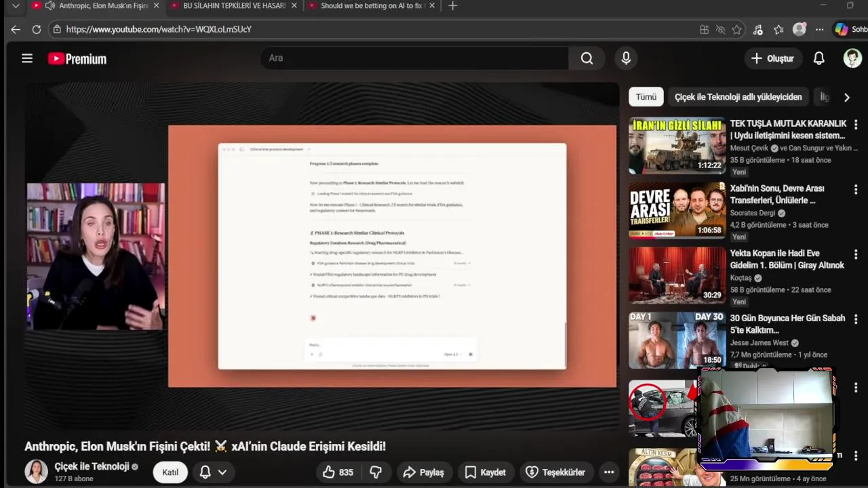Open options menu for 30 Gün Boyunca video
Screen dimensions: 868x488
tap(856, 319)
